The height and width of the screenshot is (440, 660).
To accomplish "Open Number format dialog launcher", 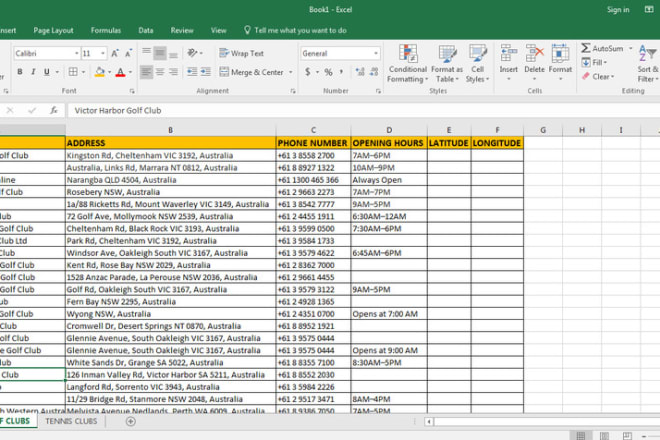I will tap(378, 91).
